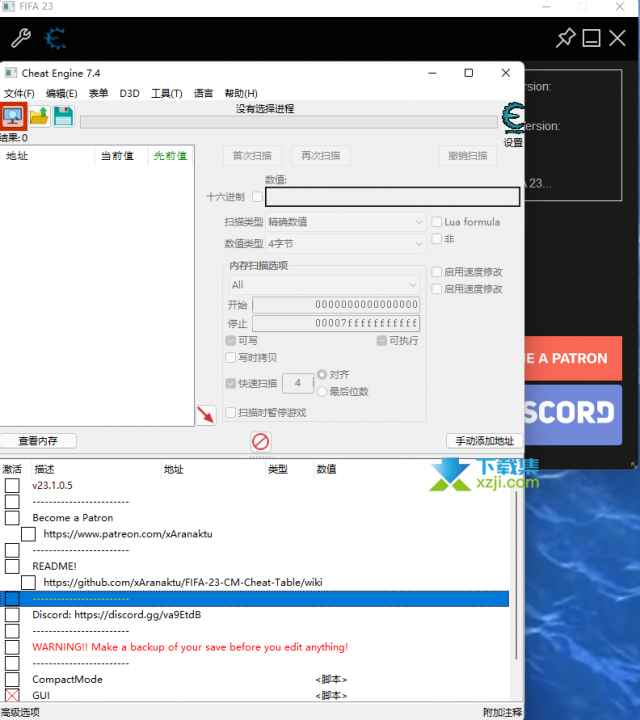
Task: Open the 数值类型 value type dropdown
Action: [x=346, y=243]
